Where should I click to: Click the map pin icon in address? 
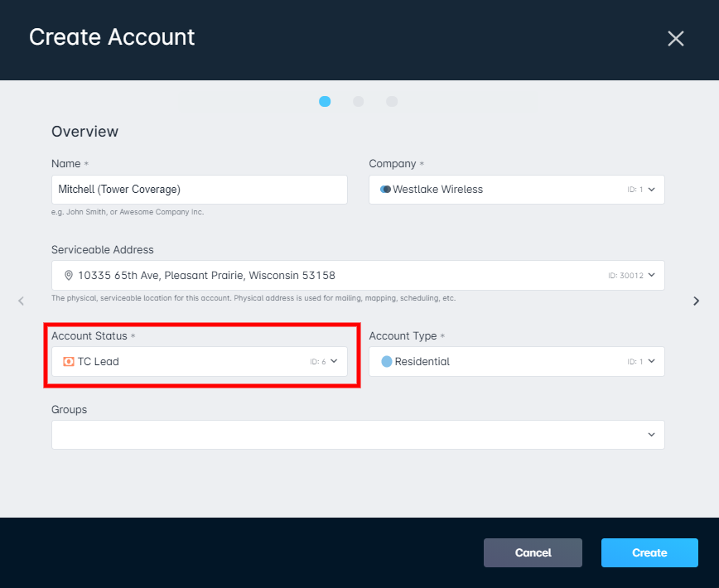coord(68,275)
